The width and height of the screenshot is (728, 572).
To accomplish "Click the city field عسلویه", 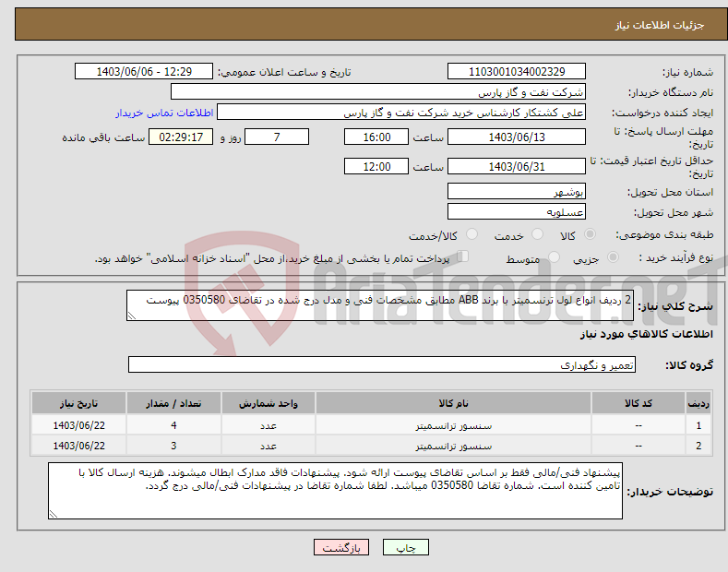I will 517,211.
